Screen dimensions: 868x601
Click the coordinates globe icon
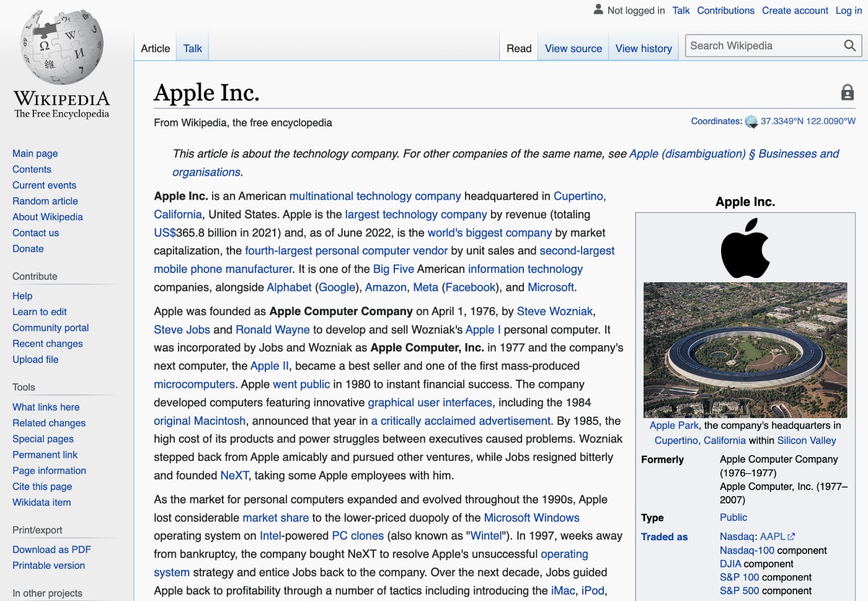[751, 122]
